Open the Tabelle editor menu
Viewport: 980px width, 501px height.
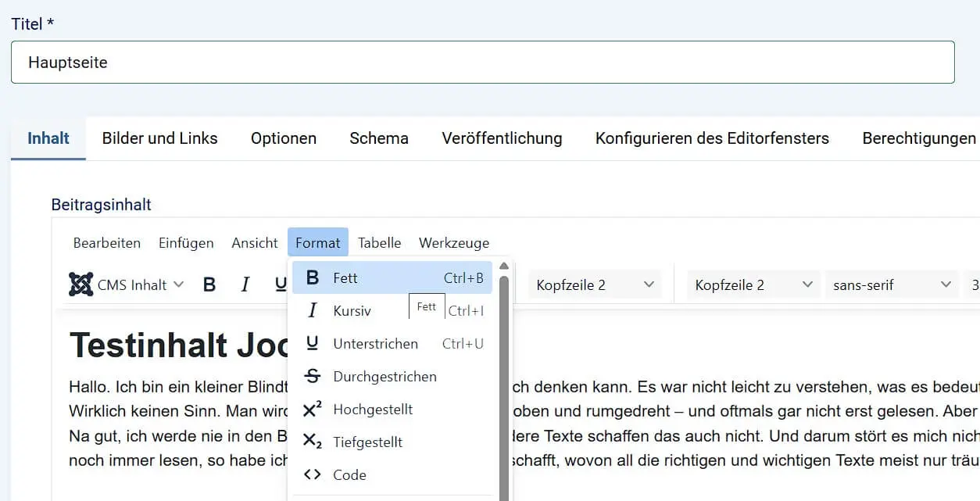coord(379,242)
